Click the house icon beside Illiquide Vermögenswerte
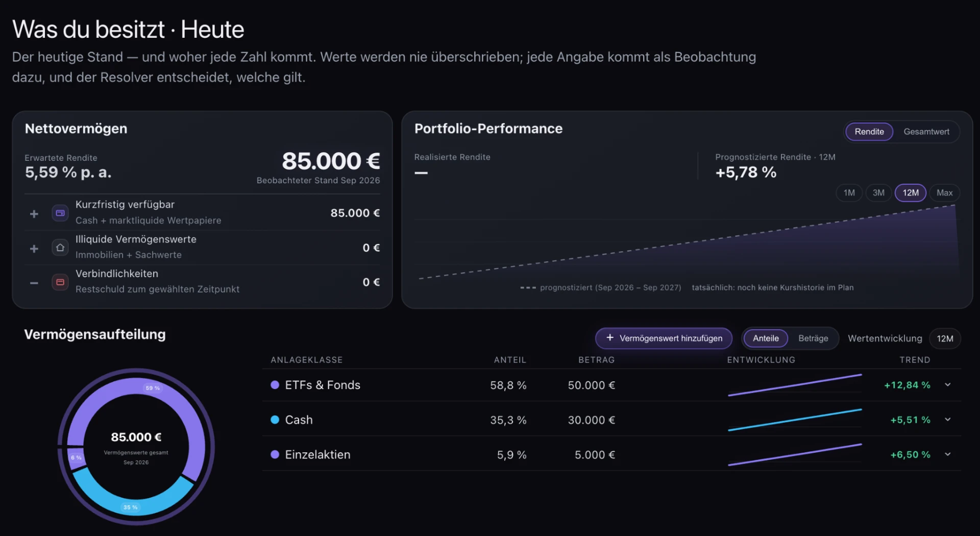The height and width of the screenshot is (536, 980). 60,248
